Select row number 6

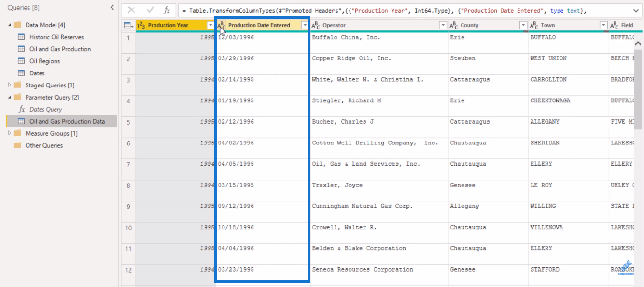[x=128, y=143]
